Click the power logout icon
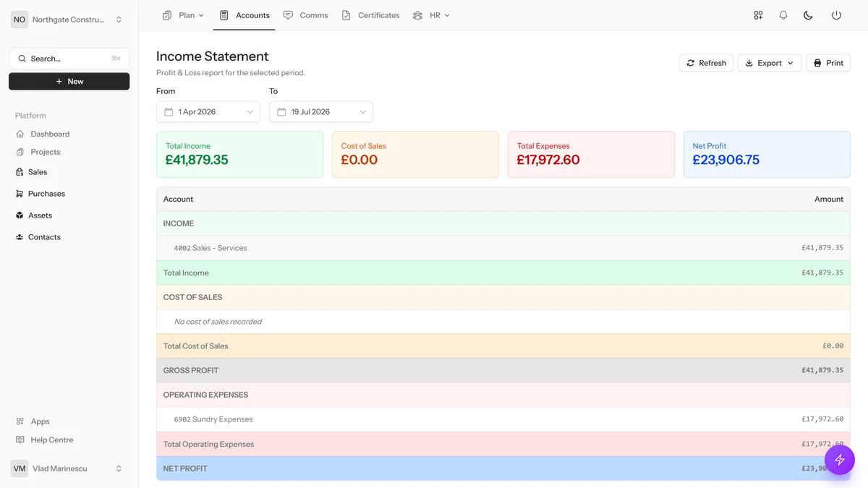The image size is (868, 488). click(836, 15)
